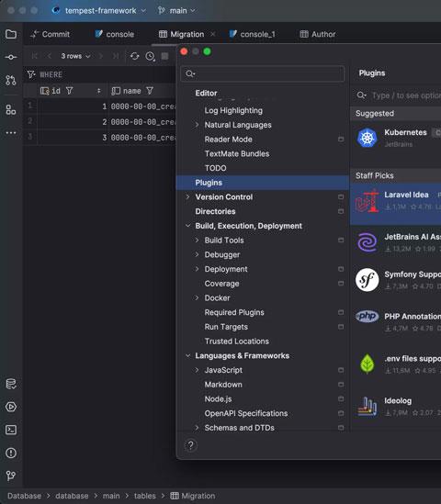The width and height of the screenshot is (441, 504).
Task: Open the Database Changes tool window
Action: tap(11, 384)
